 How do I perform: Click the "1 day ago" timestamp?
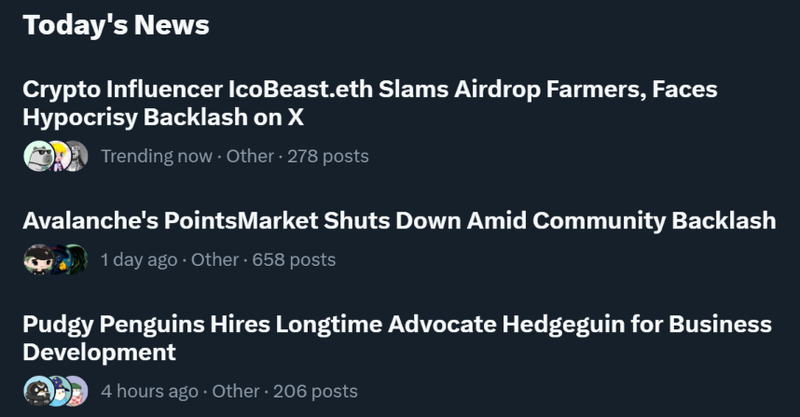coord(139,260)
